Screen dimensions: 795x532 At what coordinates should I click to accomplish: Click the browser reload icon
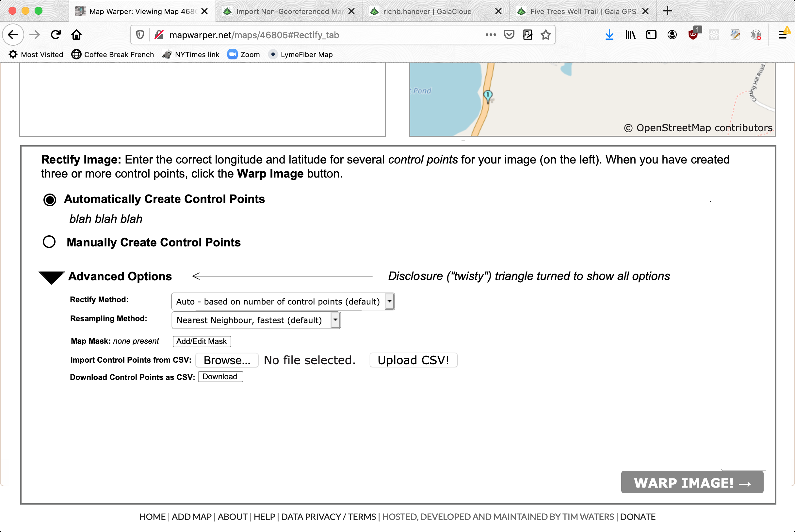(x=56, y=35)
